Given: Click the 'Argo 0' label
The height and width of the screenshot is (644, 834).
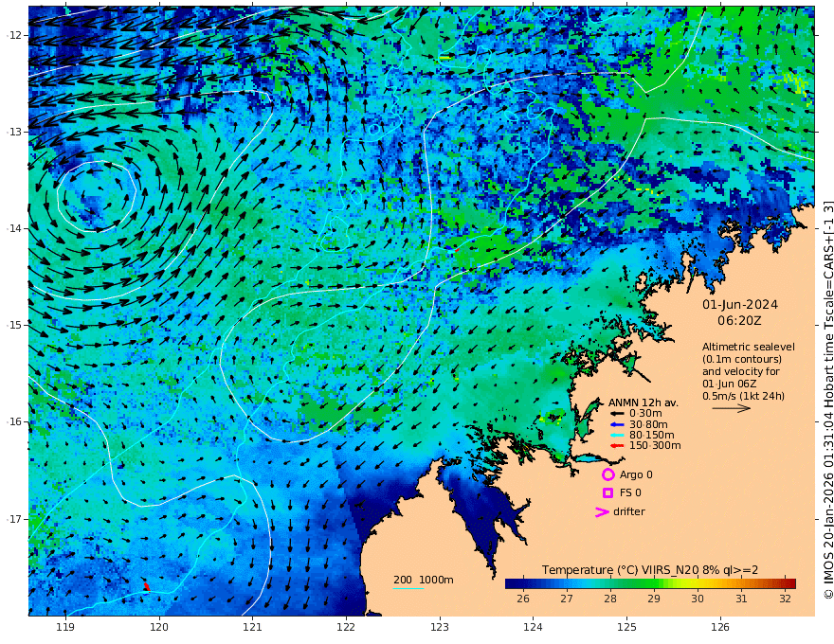Looking at the screenshot, I should click(636, 474).
